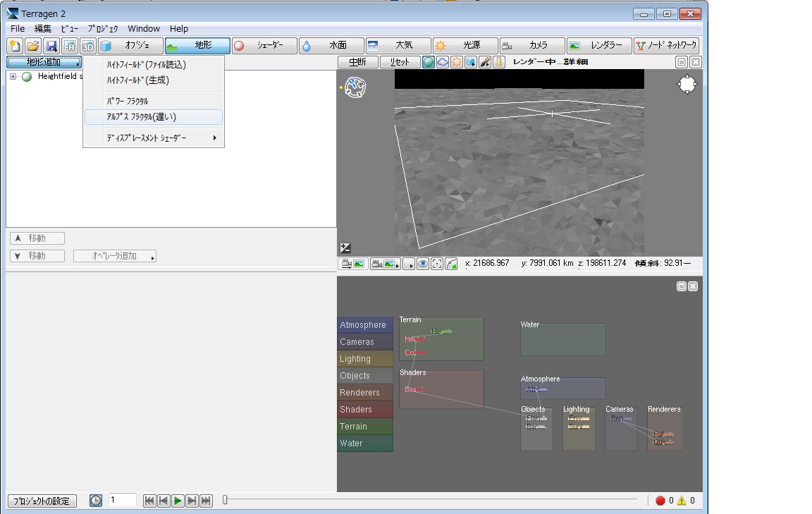Click the current frame number field
The width and height of the screenshot is (812, 514).
point(123,500)
